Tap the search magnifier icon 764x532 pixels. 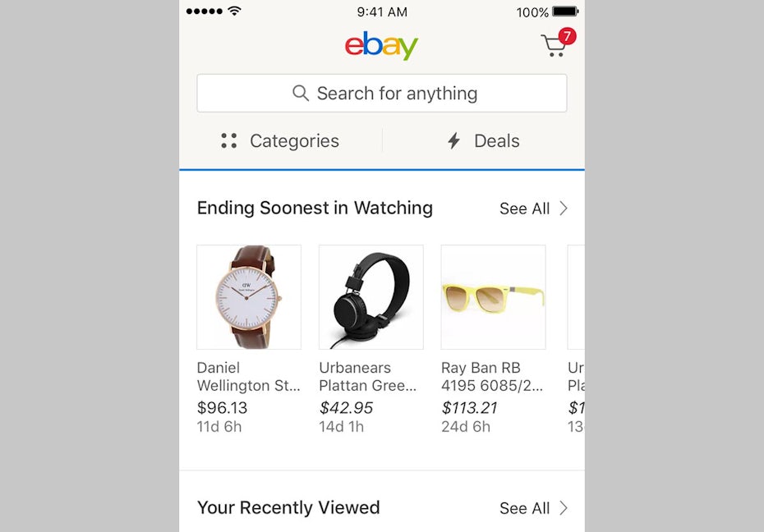301,94
